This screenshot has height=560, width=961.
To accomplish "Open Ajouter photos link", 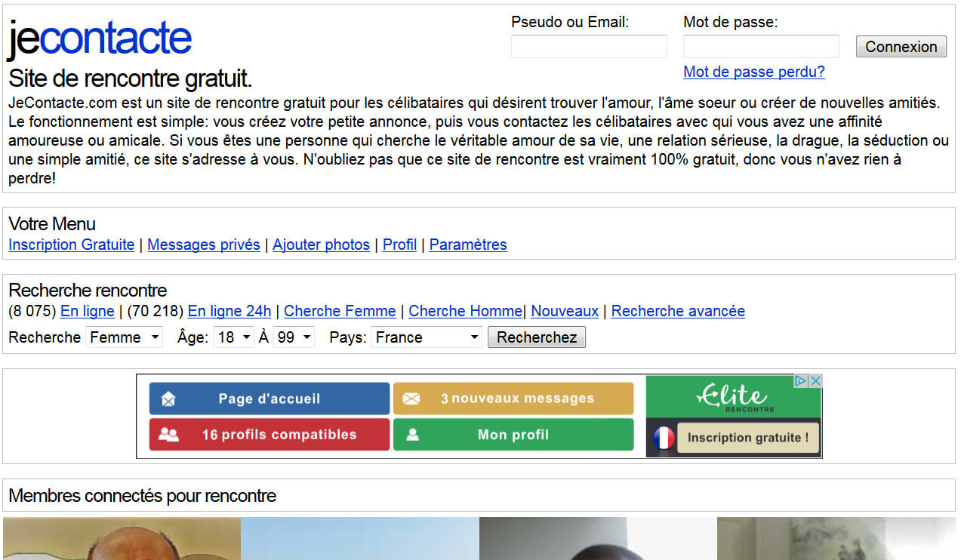I will (x=322, y=245).
